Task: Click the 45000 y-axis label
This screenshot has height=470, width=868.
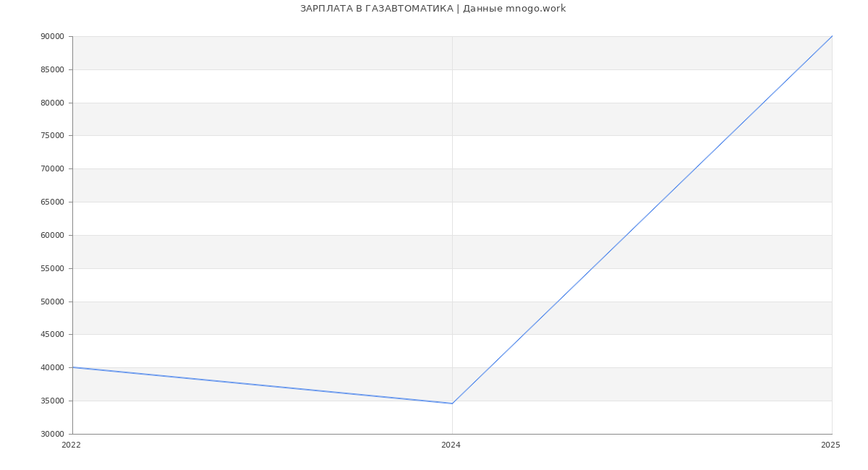Action: click(52, 335)
